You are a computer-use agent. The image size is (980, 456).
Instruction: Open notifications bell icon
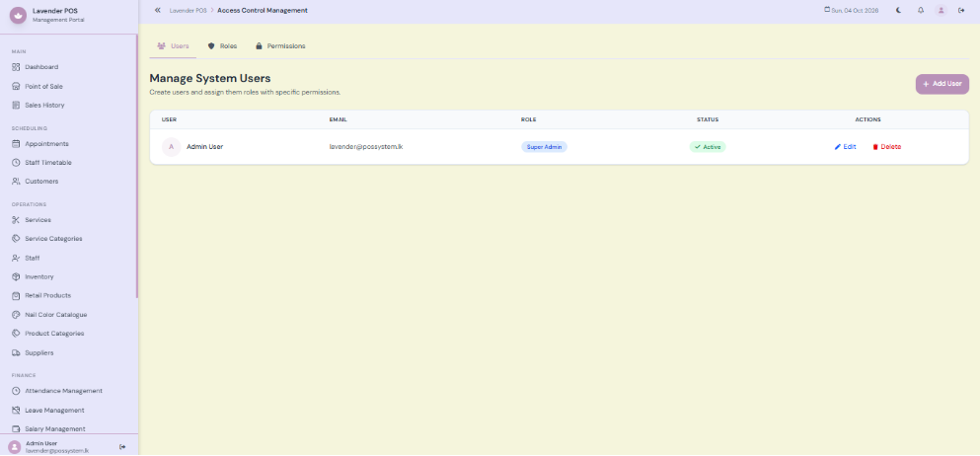coord(921,10)
